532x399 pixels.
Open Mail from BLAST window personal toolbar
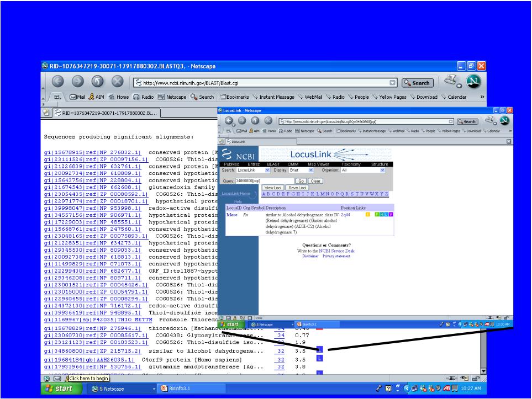point(77,97)
